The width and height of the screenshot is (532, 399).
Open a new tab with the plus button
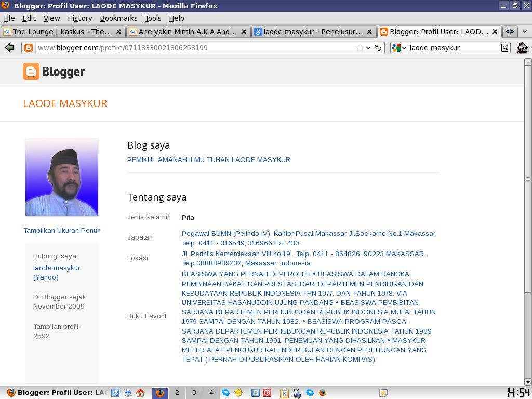point(510,32)
